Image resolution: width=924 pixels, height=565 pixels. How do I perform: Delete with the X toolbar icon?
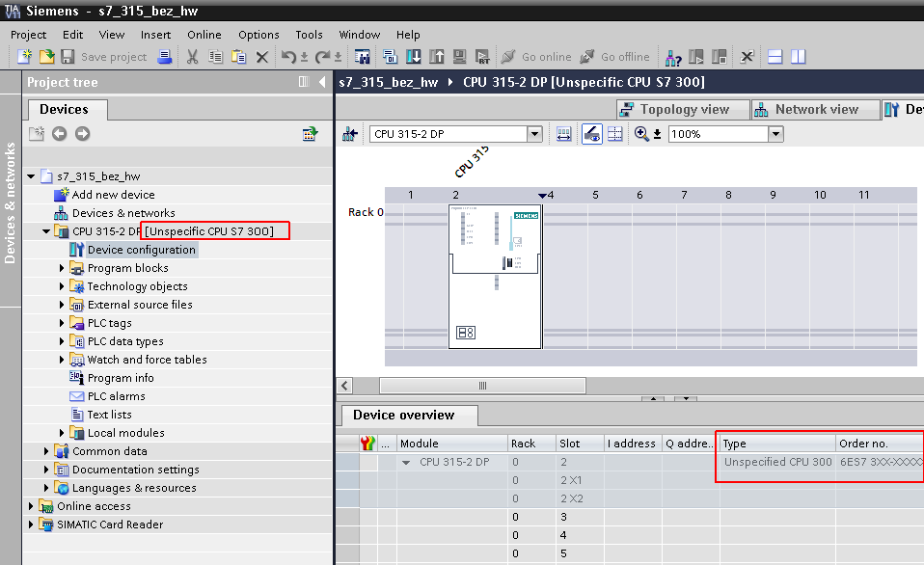coord(262,57)
